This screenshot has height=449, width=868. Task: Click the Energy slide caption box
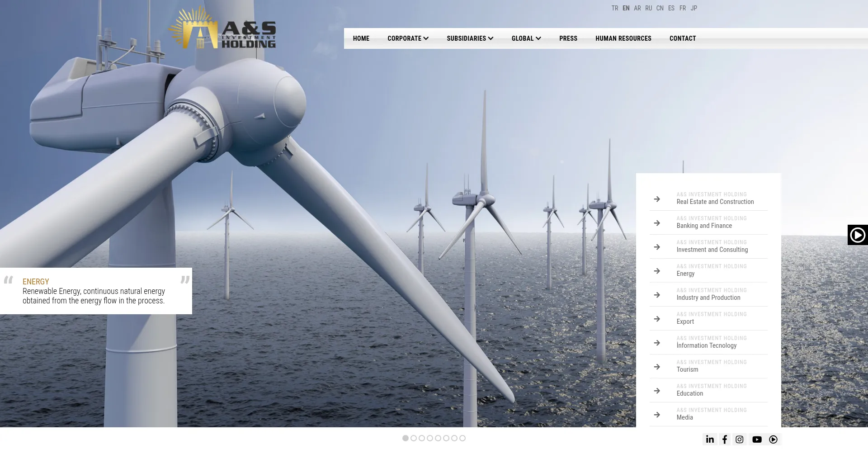pyautogui.click(x=96, y=291)
